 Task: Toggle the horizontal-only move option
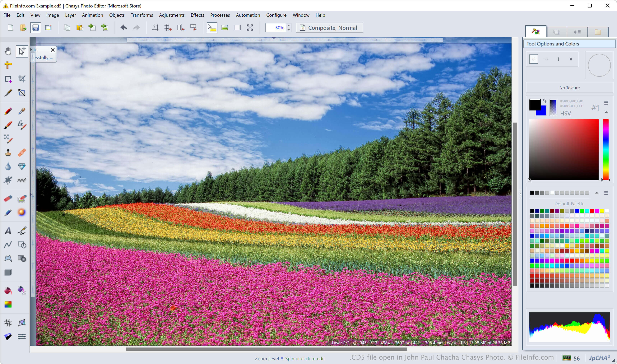[546, 59]
